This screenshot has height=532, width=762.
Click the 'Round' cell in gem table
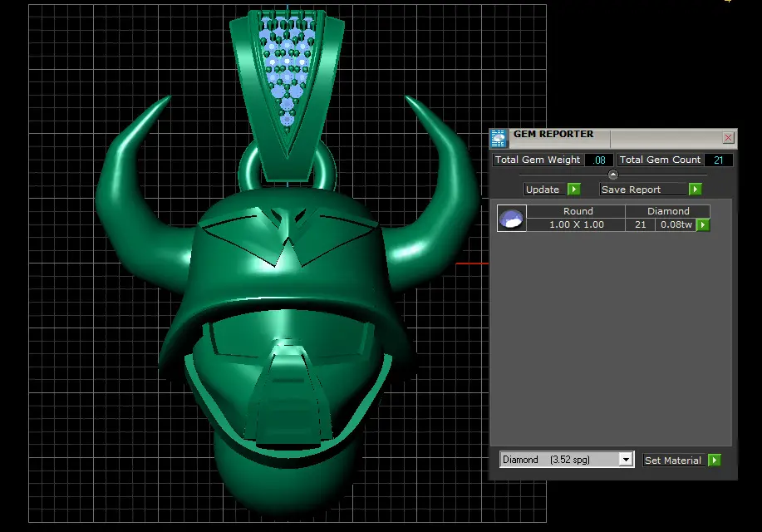[577, 211]
